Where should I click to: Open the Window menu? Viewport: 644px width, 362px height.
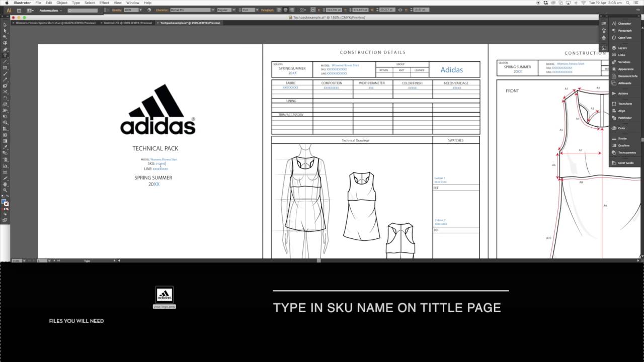pos(133,3)
